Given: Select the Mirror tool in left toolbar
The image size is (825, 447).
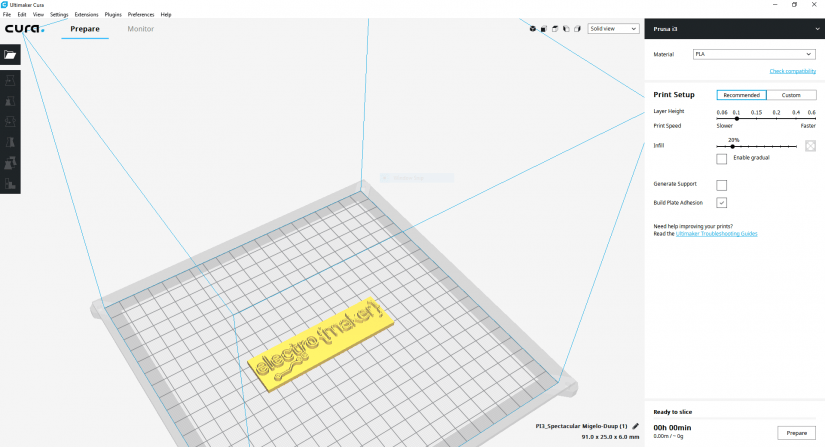Looking at the screenshot, I should (x=10, y=142).
